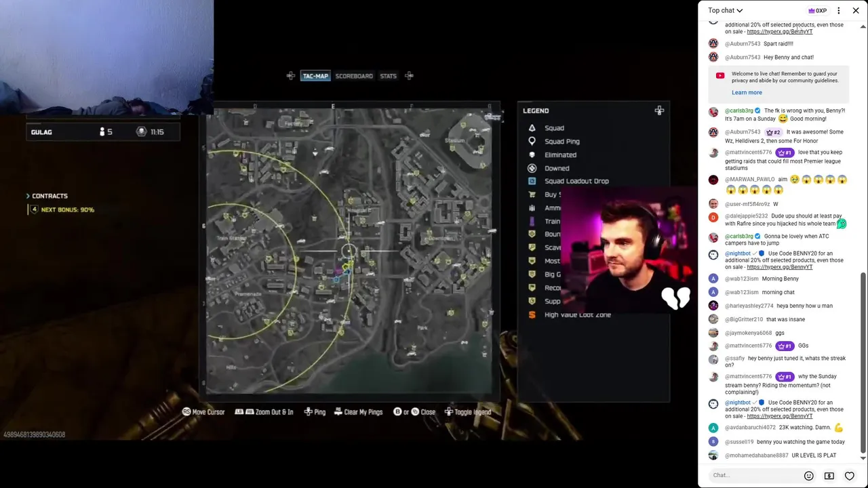Click @MARWAN_PAWLO username

[749, 180]
